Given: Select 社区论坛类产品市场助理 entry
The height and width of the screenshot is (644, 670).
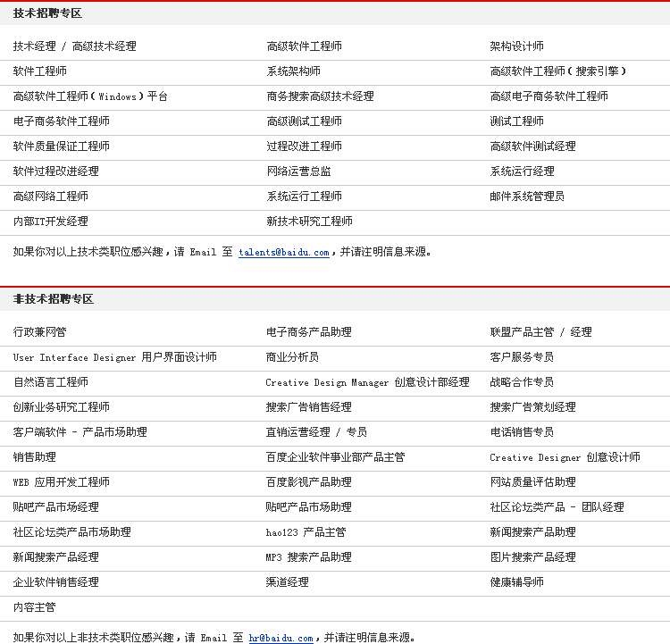Looking at the screenshot, I should coord(72,532).
